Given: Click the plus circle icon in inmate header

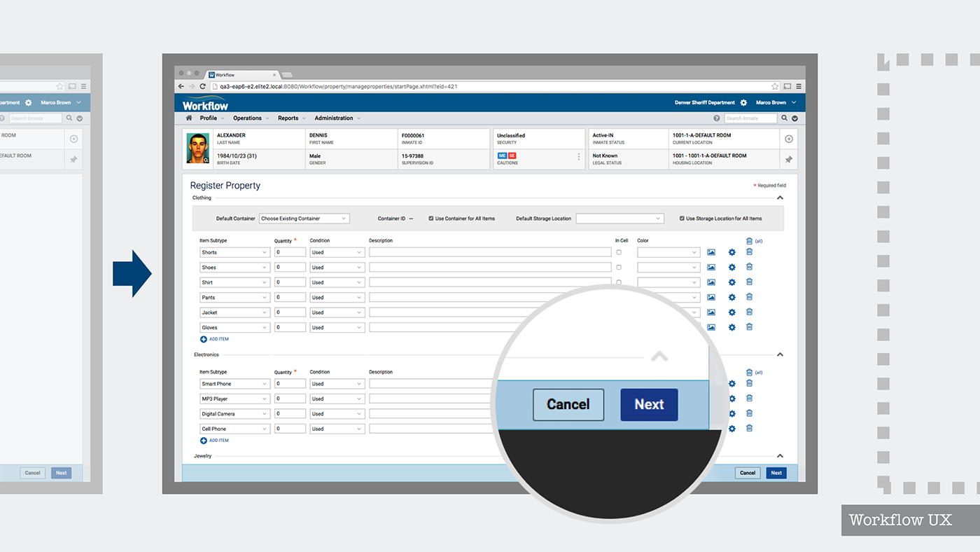Looking at the screenshot, I should point(788,139).
